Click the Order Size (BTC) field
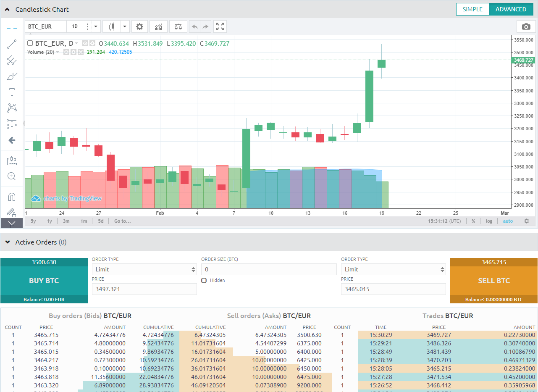 pos(269,269)
